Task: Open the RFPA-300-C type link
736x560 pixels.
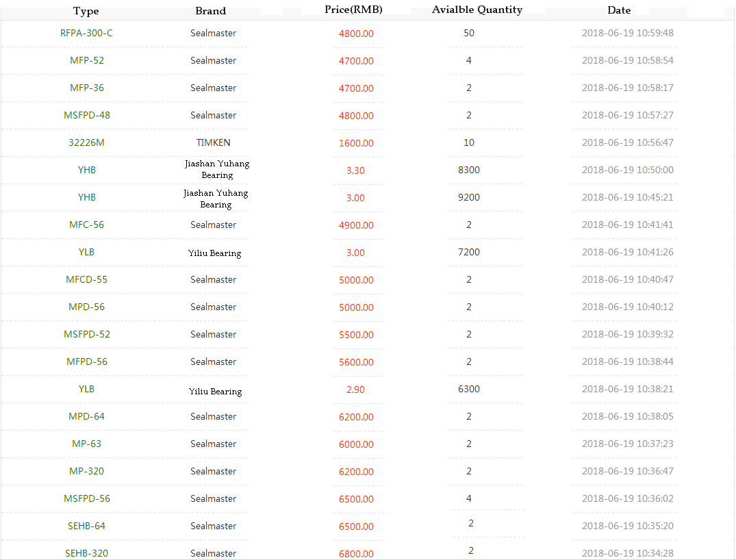Action: click(86, 33)
